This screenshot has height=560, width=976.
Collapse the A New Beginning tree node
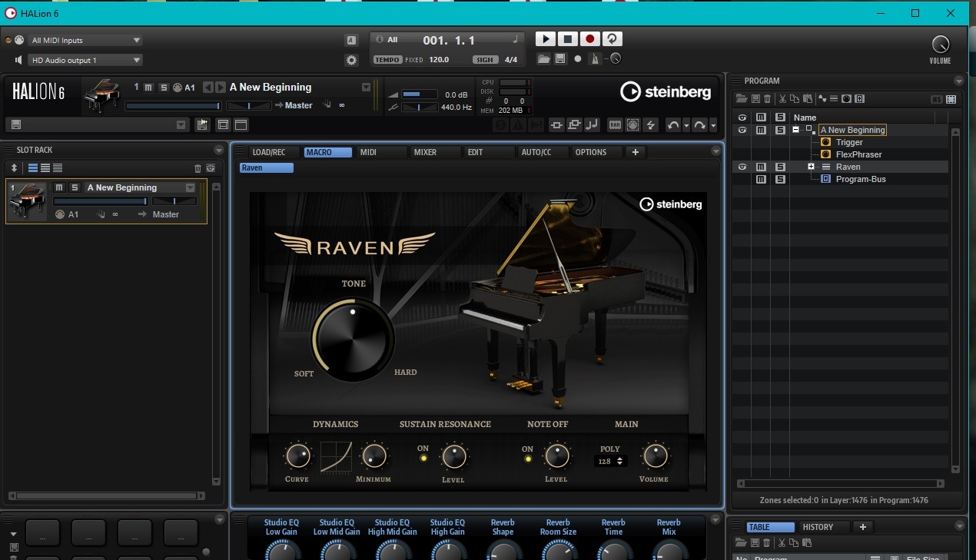(x=795, y=130)
